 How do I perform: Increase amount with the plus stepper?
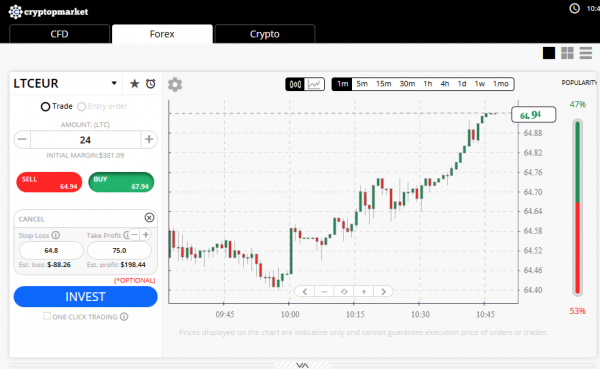tap(149, 139)
